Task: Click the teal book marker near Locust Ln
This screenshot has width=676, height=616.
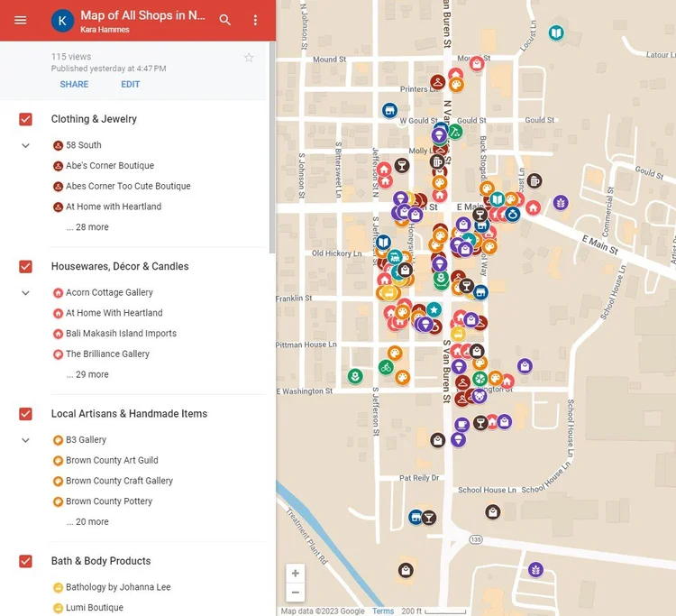Action: 556,32
